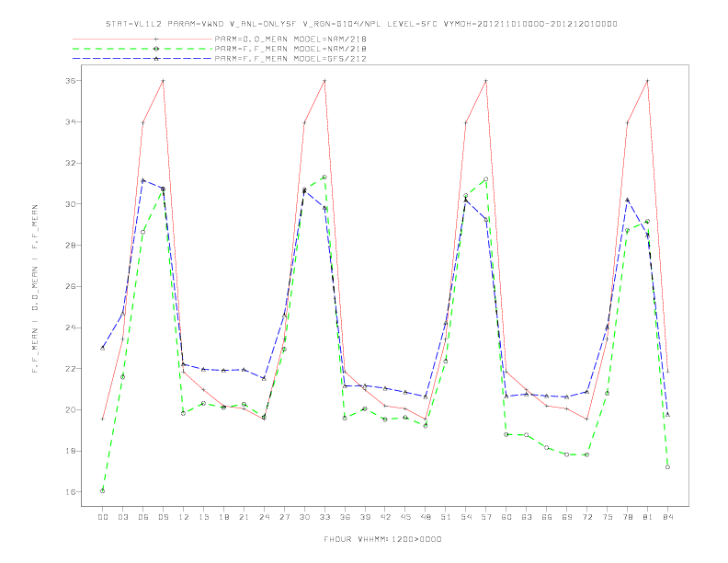
Task: Click y-axis tick label 26
Action: tap(70, 287)
